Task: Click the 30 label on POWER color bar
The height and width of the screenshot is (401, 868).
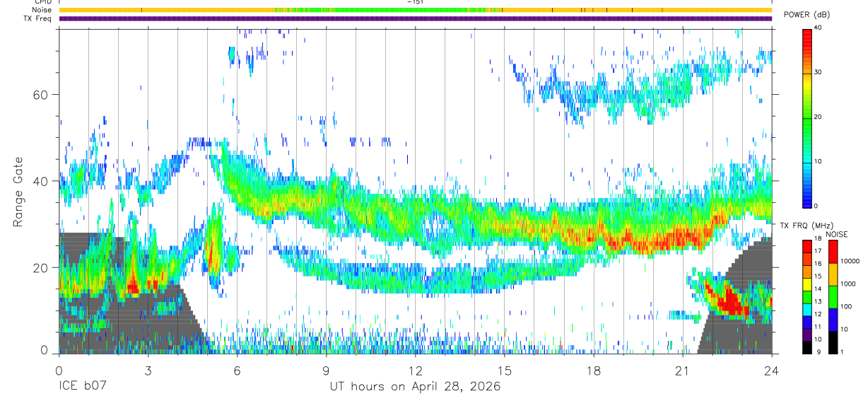Action: [x=818, y=72]
